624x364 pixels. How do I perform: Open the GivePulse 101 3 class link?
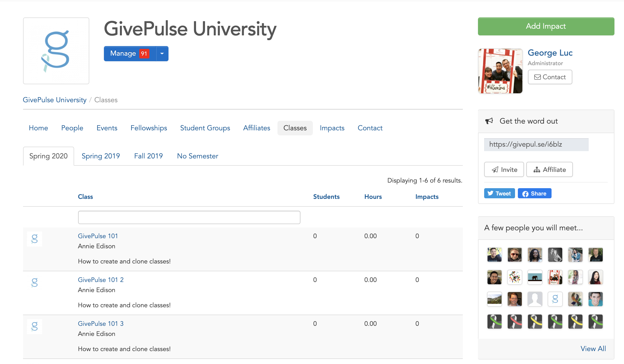[x=101, y=324]
